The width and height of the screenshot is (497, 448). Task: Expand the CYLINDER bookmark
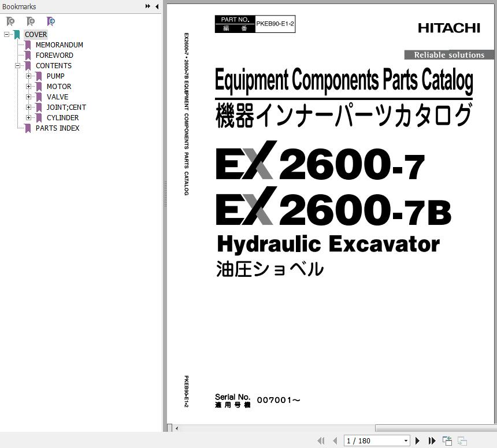click(x=28, y=117)
